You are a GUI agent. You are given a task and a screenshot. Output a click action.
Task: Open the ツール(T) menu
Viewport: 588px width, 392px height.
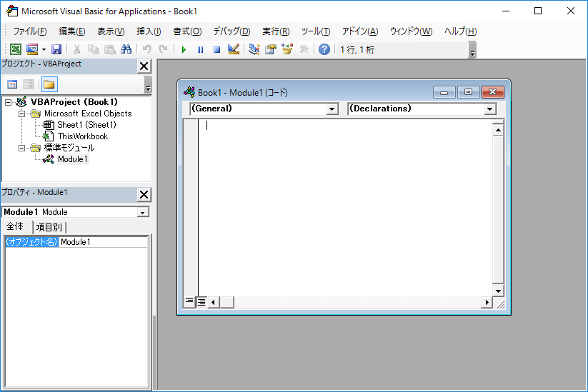click(316, 31)
